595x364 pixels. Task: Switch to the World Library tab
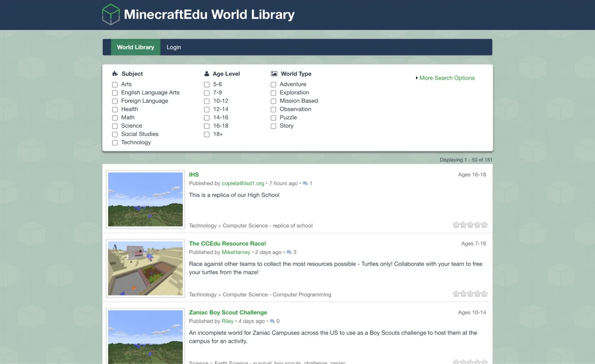coord(136,47)
